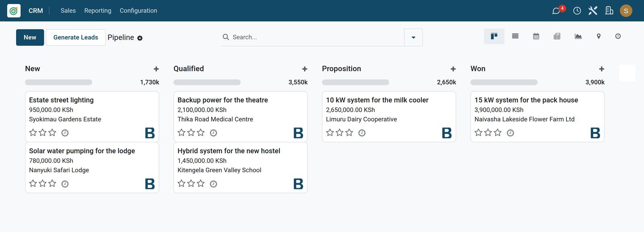Viewport: 644px width, 232px height.
Task: Open activity clock on Backup power card
Action: click(213, 133)
